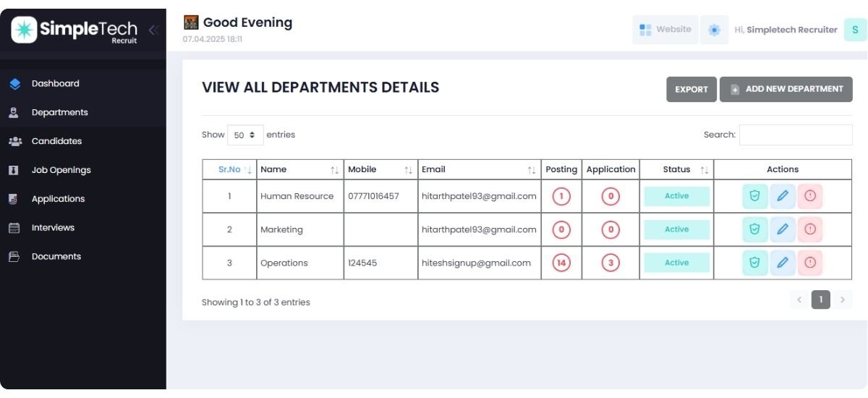Click the next page arrow in pagination
Viewport: 868px width, 398px height.
coord(842,300)
